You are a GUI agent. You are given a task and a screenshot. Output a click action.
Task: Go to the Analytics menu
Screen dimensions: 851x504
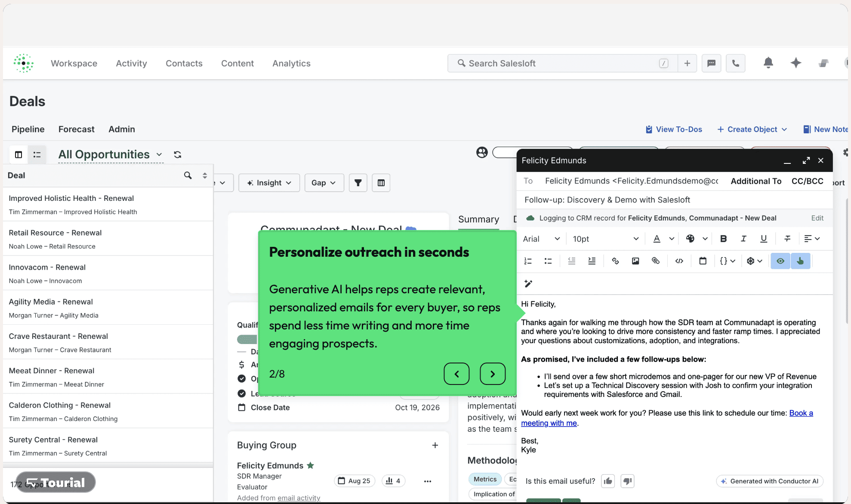(x=291, y=63)
